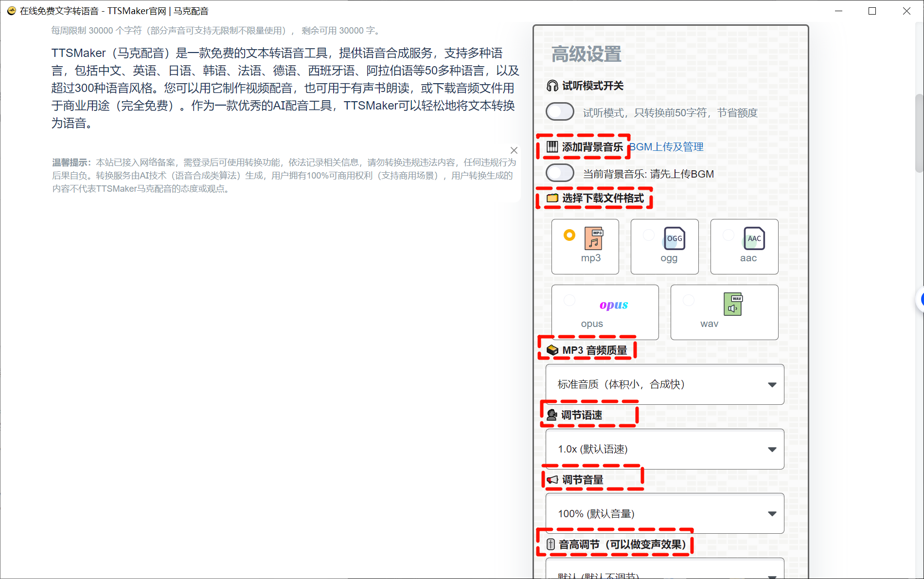The height and width of the screenshot is (579, 924).
Task: Toggle the preview mode switch
Action: point(560,111)
